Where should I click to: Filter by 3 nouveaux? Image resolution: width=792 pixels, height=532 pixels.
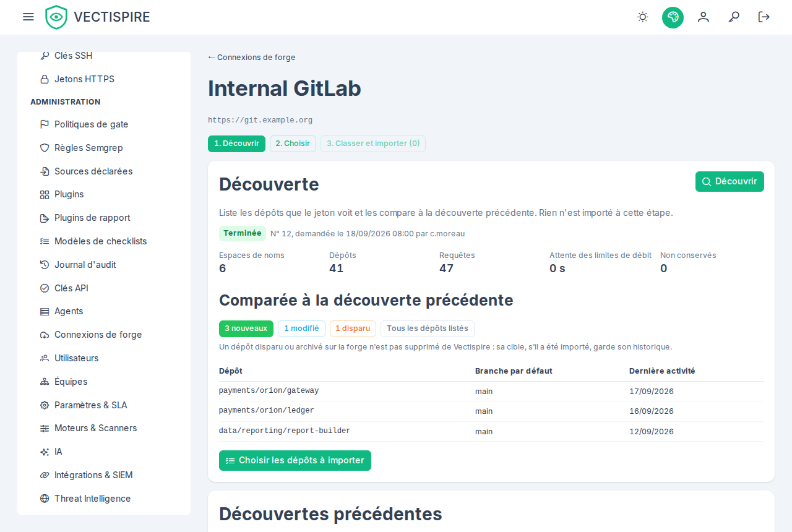pos(246,328)
